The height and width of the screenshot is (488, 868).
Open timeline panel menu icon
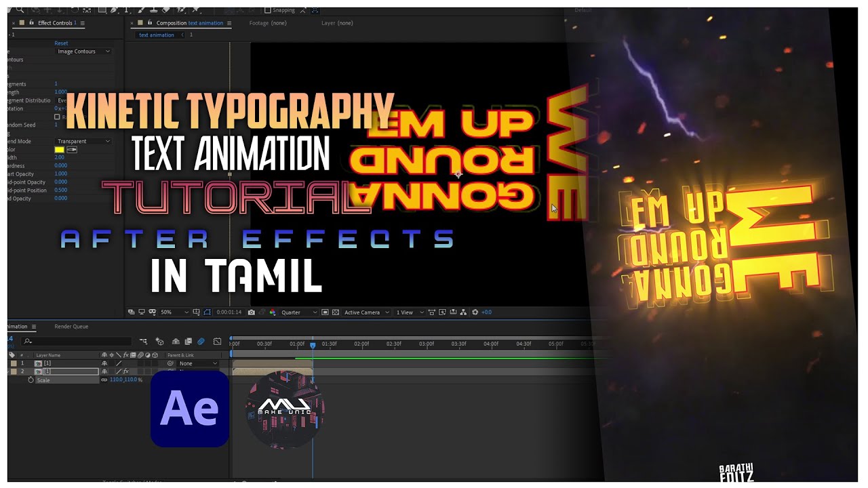[34, 327]
